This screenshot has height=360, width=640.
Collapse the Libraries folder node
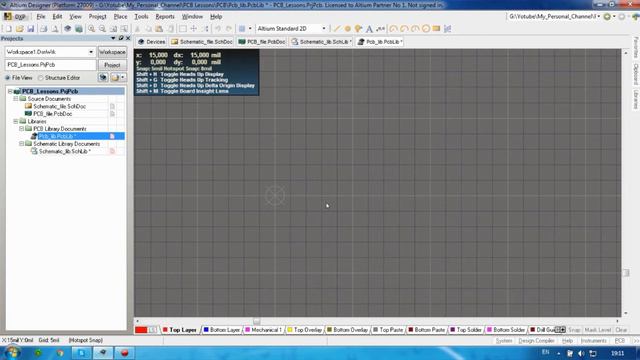[16, 121]
